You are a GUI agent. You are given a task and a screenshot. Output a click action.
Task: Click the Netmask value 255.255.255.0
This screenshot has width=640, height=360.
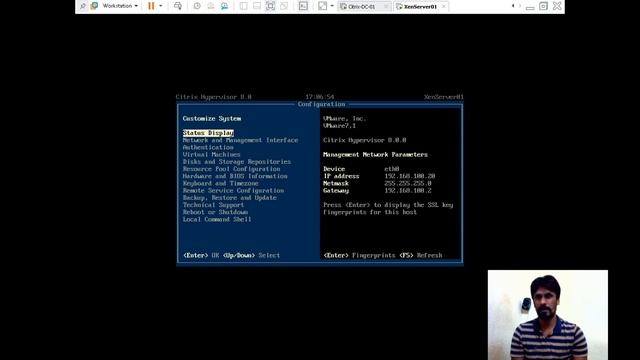click(x=408, y=183)
